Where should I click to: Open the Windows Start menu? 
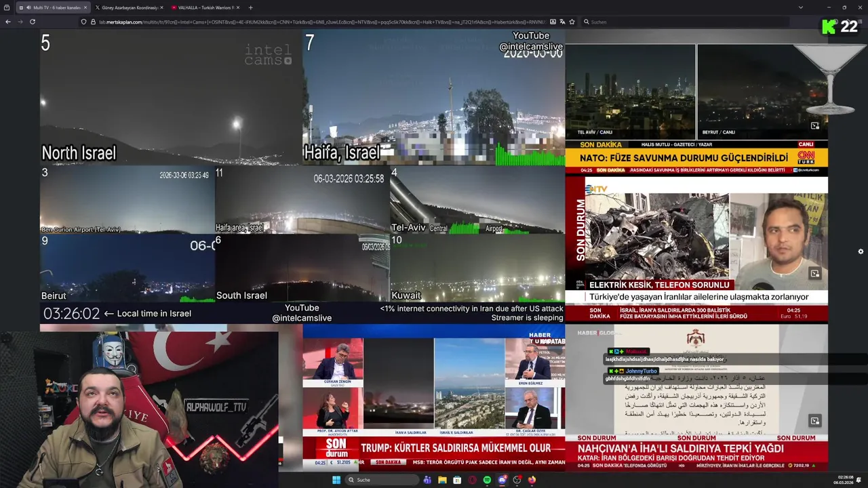(336, 480)
